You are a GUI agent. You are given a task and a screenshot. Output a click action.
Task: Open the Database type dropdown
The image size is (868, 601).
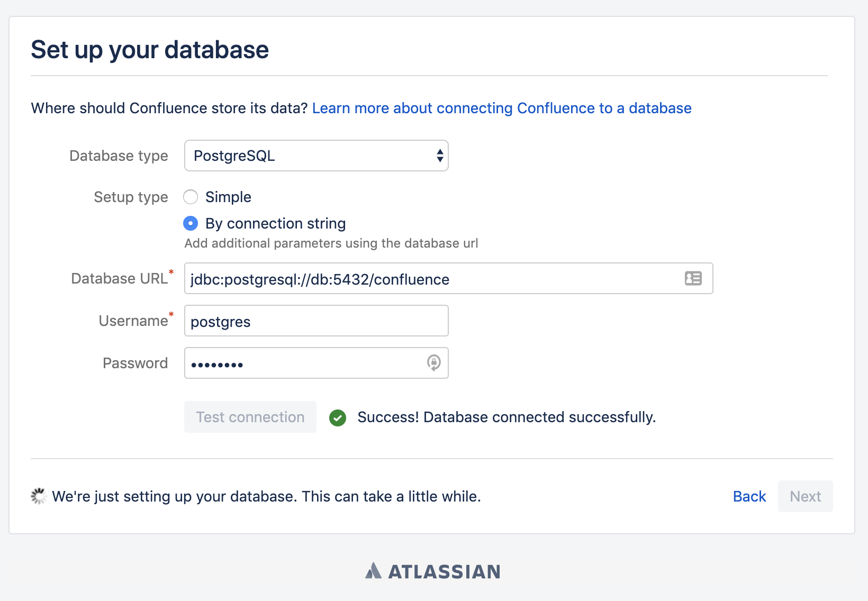(x=317, y=156)
